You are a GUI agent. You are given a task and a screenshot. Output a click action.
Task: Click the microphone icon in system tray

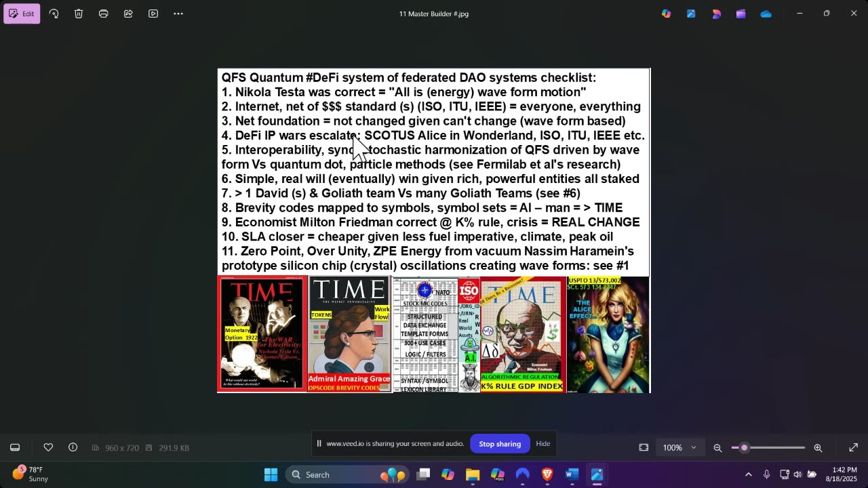pyautogui.click(x=766, y=474)
